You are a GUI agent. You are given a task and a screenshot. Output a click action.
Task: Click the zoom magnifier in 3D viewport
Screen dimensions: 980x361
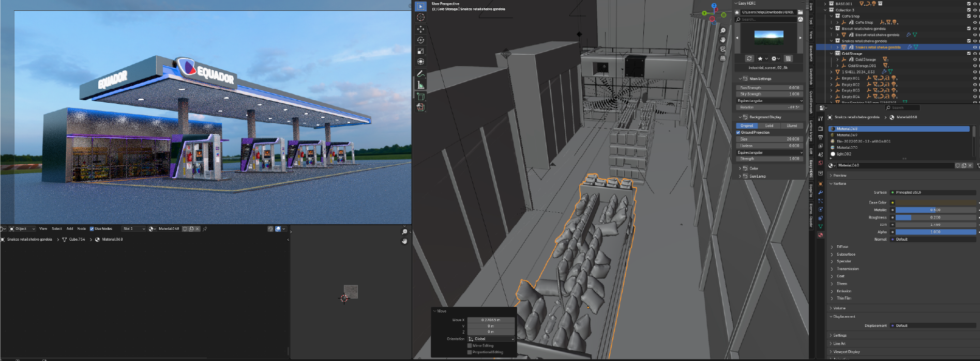pyautogui.click(x=723, y=30)
